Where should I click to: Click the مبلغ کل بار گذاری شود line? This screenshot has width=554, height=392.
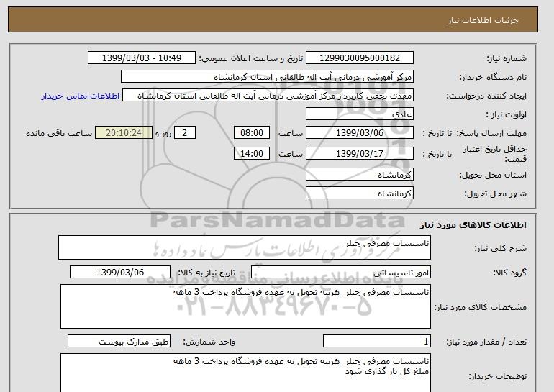(387, 371)
